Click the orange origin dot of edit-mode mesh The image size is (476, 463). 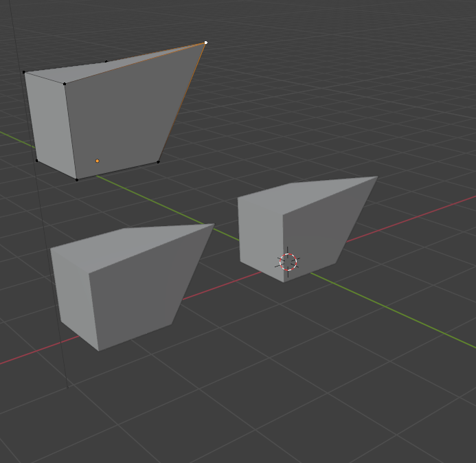click(97, 161)
